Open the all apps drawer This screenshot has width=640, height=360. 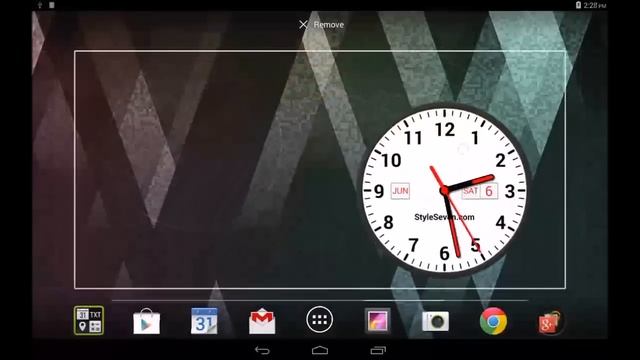tap(320, 320)
